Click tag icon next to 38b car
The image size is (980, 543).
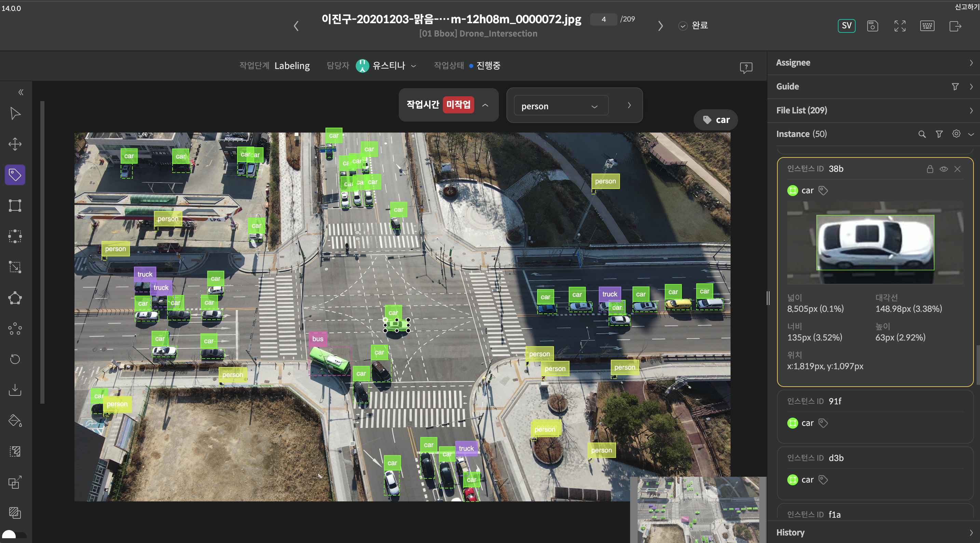click(823, 191)
